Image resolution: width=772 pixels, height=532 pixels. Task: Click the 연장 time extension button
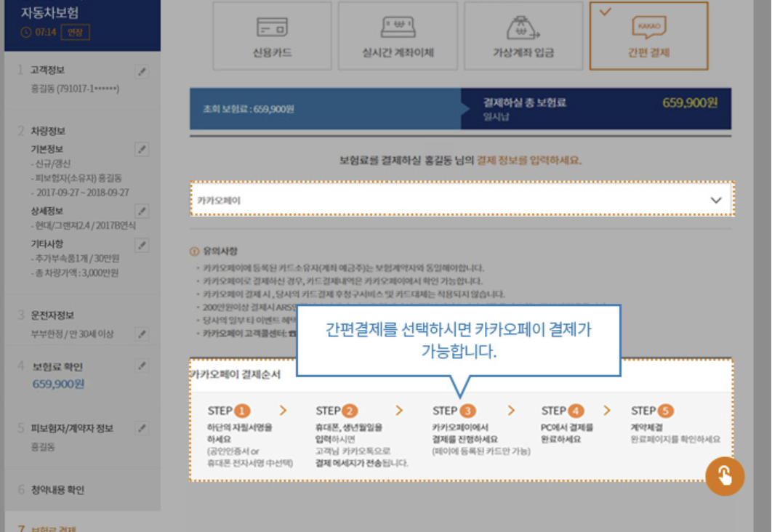76,32
